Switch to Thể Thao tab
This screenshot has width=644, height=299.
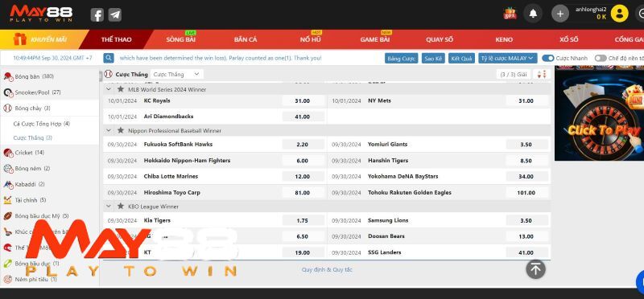[116, 39]
